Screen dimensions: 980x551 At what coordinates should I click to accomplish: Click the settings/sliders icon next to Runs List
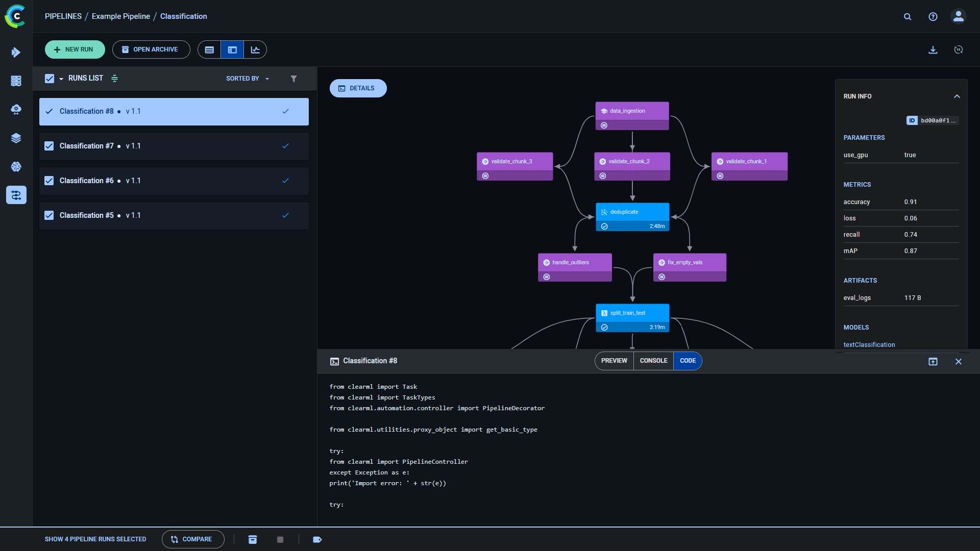pyautogui.click(x=114, y=78)
